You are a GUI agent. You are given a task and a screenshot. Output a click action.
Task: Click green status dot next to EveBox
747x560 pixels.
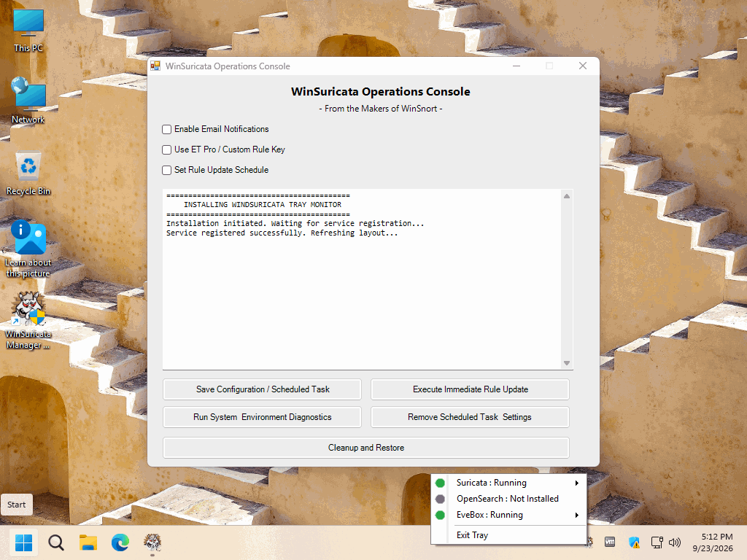440,516
